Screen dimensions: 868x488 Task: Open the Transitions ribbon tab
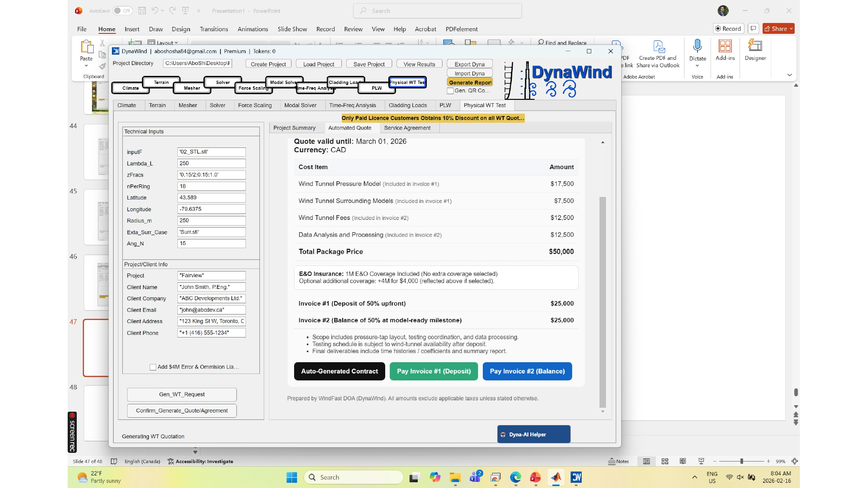[213, 29]
